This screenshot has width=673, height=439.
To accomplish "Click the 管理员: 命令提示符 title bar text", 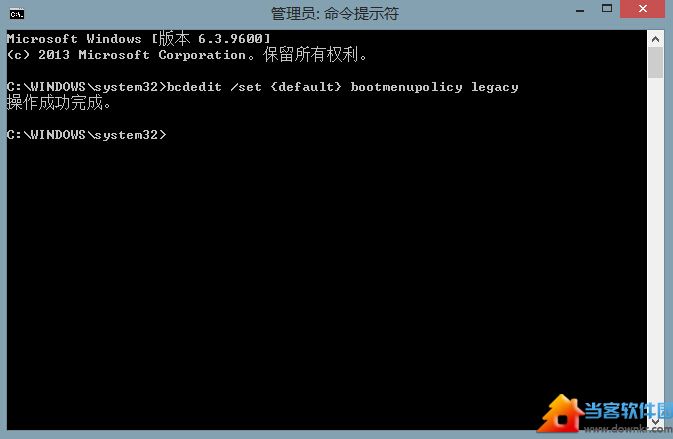I will pos(335,13).
